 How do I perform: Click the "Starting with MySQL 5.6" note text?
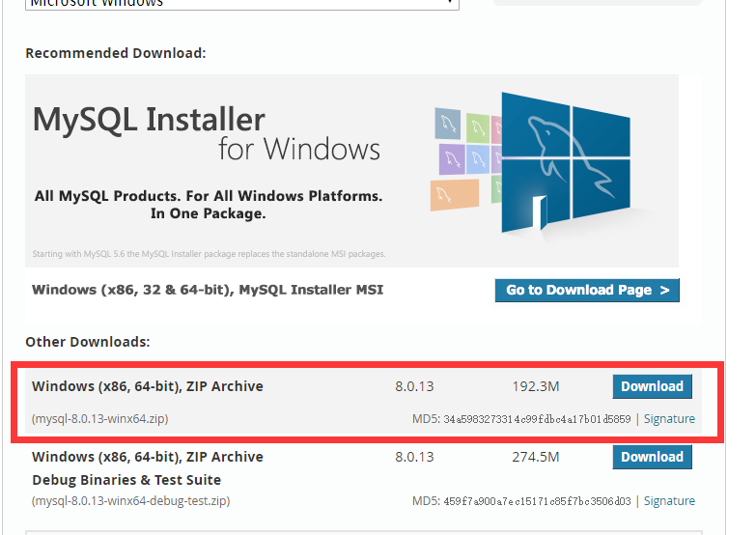click(209, 254)
